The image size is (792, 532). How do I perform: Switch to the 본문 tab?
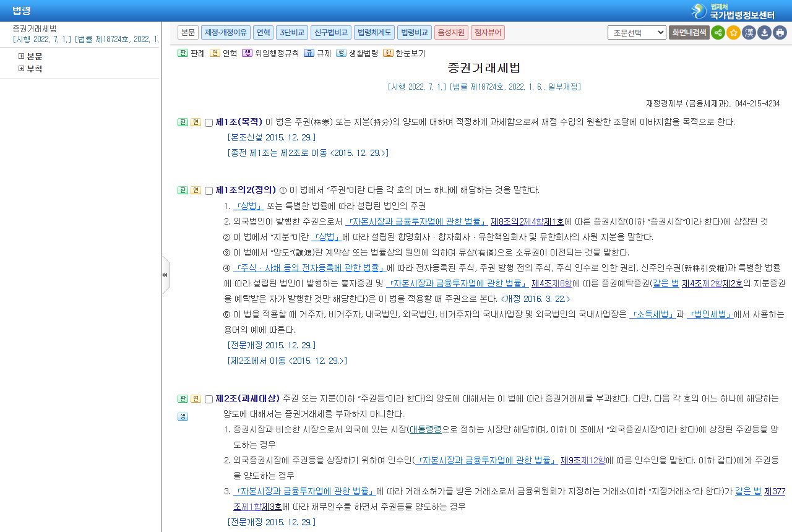[188, 32]
